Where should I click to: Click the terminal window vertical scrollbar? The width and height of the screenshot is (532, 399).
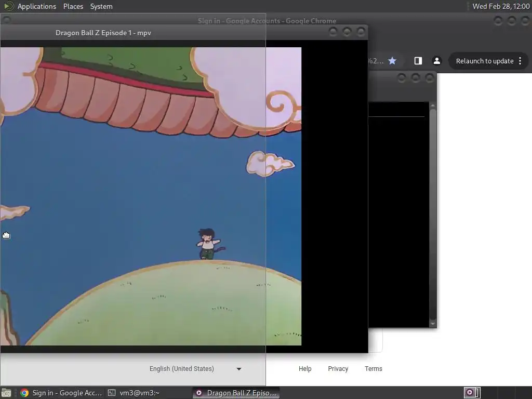point(433,215)
